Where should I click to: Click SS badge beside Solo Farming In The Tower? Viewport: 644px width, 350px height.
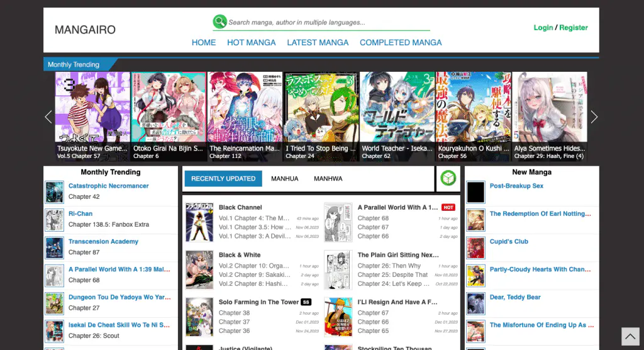click(x=306, y=302)
